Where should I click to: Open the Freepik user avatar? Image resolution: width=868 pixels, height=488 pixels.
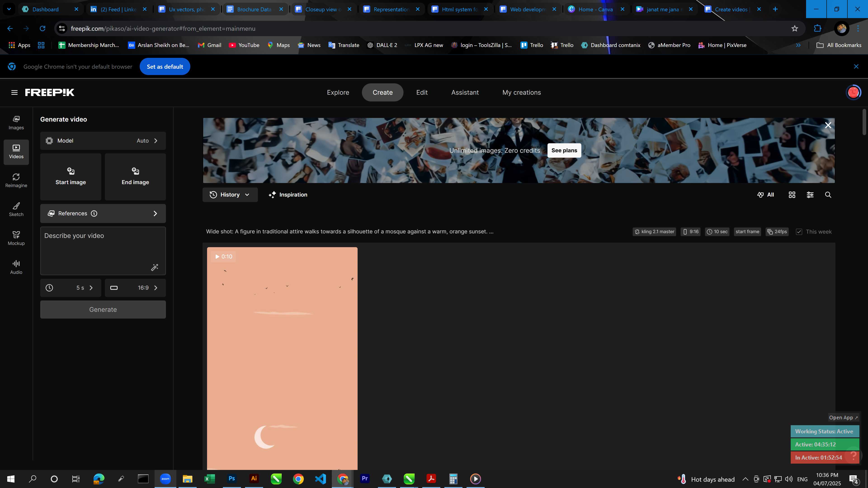pyautogui.click(x=853, y=92)
